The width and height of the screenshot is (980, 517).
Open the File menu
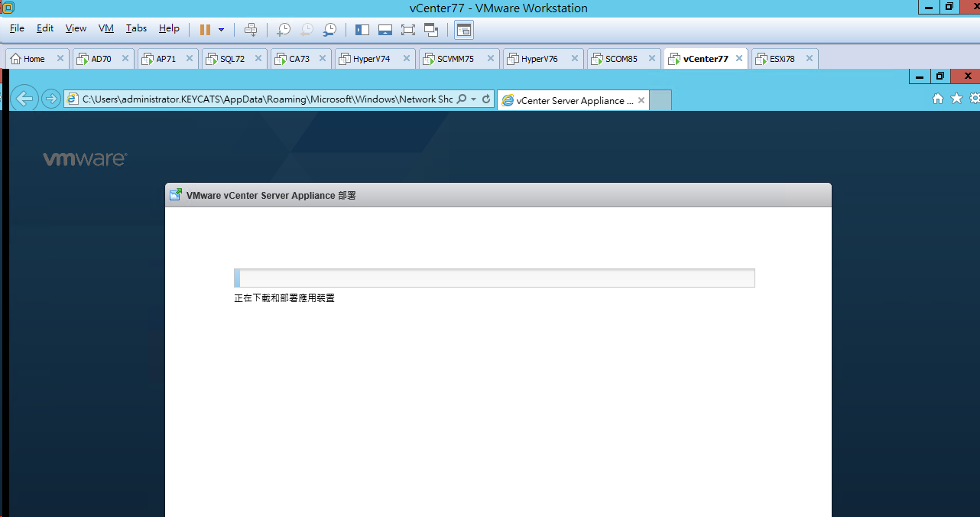click(17, 28)
